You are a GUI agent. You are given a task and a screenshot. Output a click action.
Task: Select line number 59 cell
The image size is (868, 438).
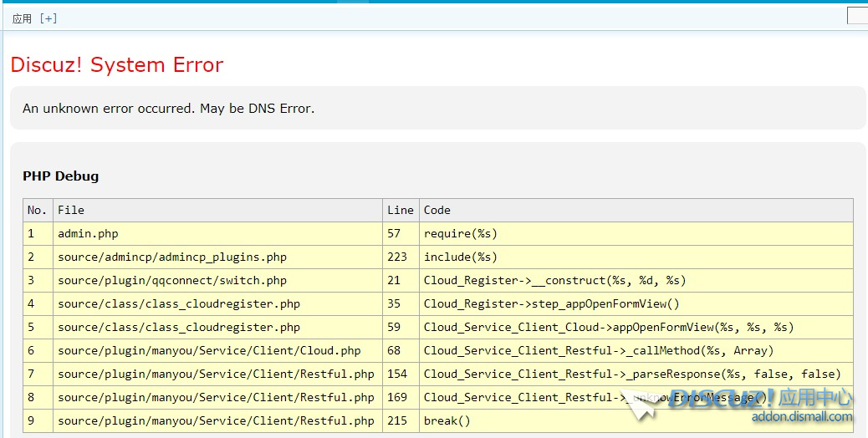click(x=401, y=328)
